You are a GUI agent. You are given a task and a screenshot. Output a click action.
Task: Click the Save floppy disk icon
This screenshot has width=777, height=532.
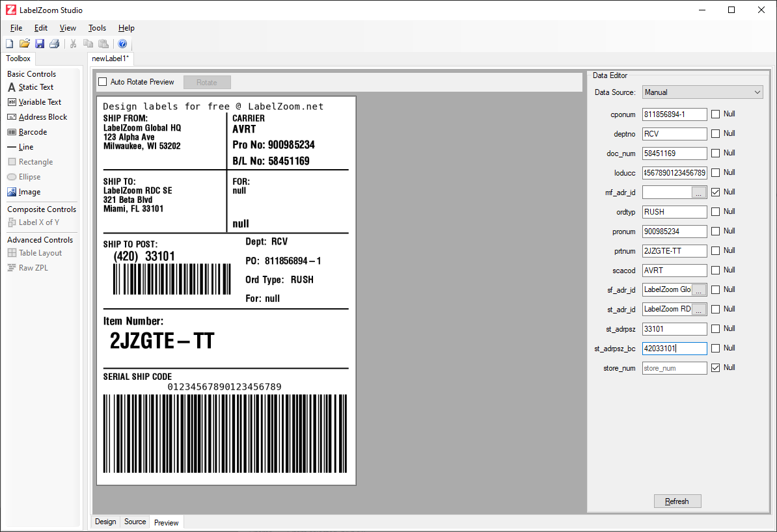(40, 44)
